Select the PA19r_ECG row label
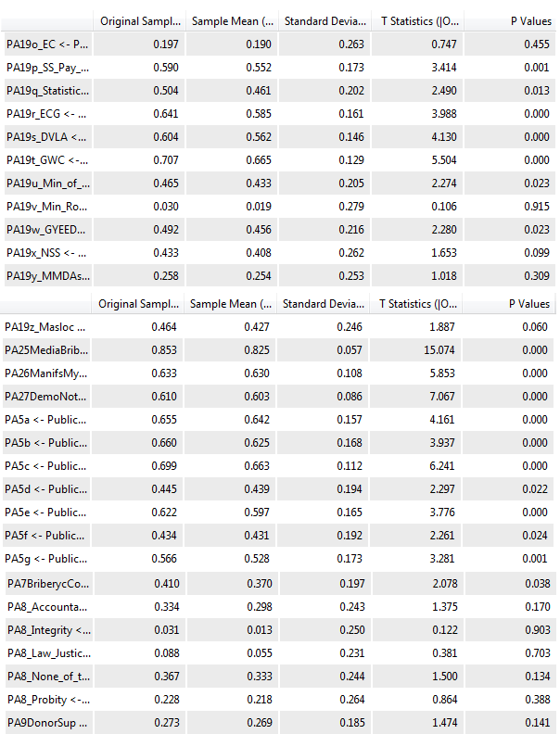This screenshot has width=560, height=734. [x=47, y=113]
